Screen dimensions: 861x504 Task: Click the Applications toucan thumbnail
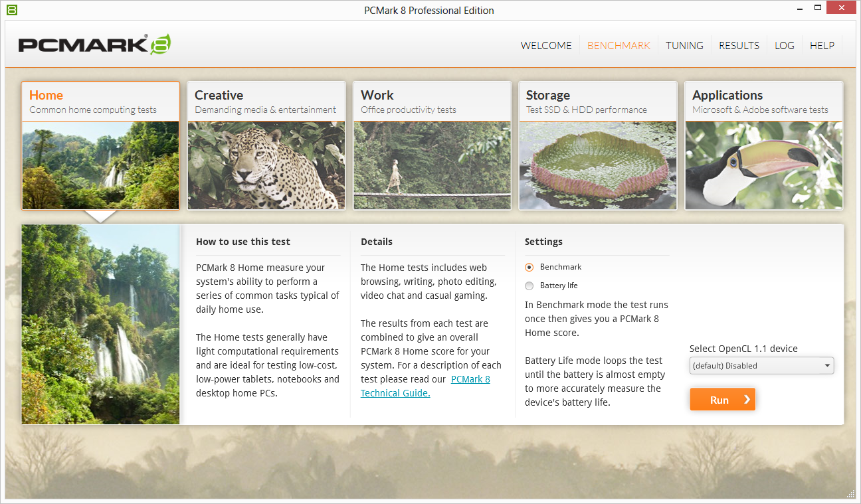point(764,165)
